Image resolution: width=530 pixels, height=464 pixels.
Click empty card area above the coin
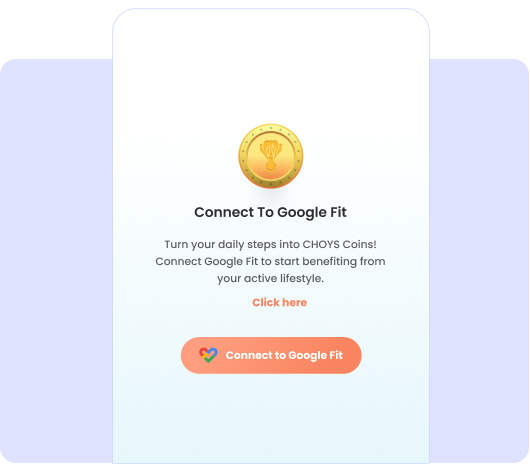coord(271,68)
